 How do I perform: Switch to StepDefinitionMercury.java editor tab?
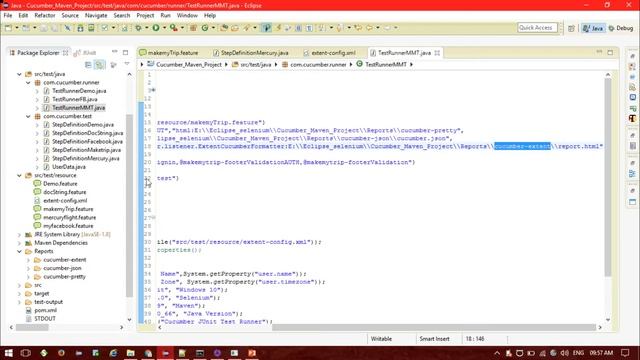coord(251,53)
